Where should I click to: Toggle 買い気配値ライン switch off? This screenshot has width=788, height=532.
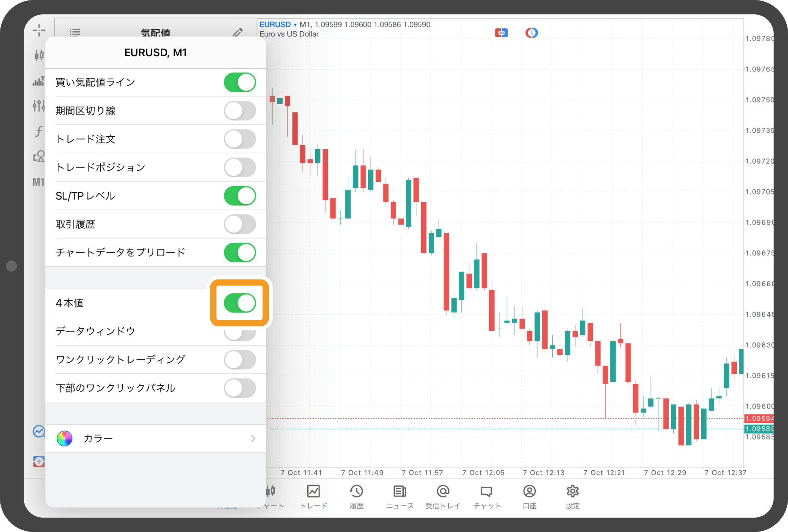coord(240,82)
